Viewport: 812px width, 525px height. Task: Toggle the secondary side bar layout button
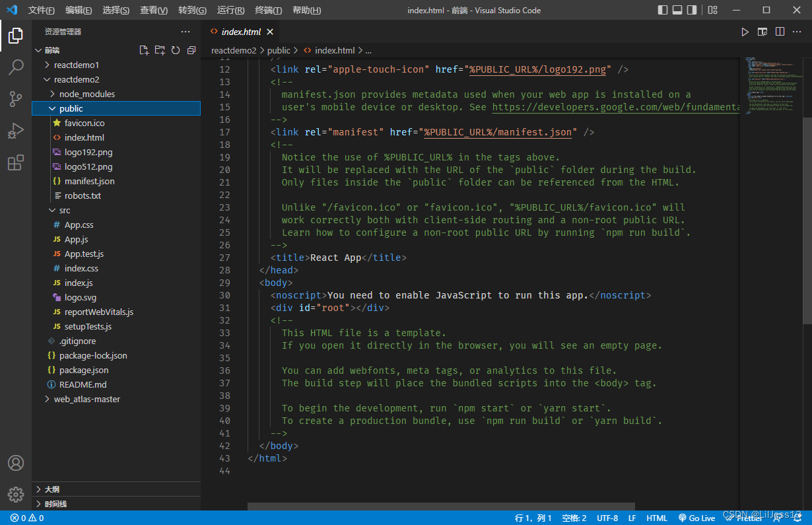point(692,10)
